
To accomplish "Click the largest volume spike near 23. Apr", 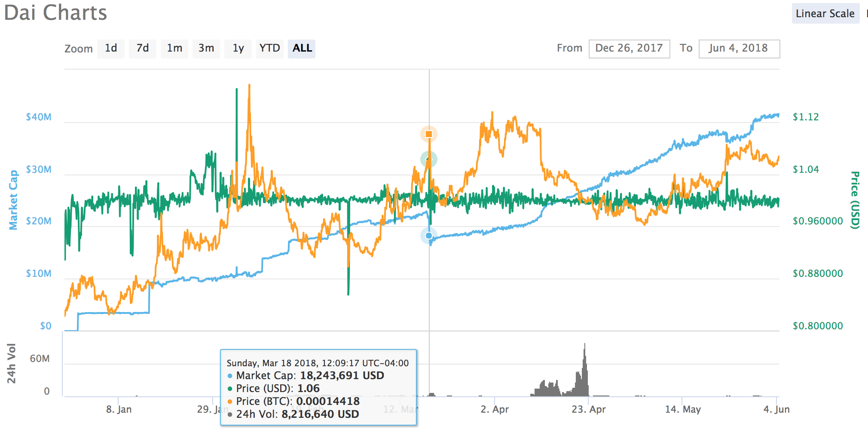I will tap(584, 370).
